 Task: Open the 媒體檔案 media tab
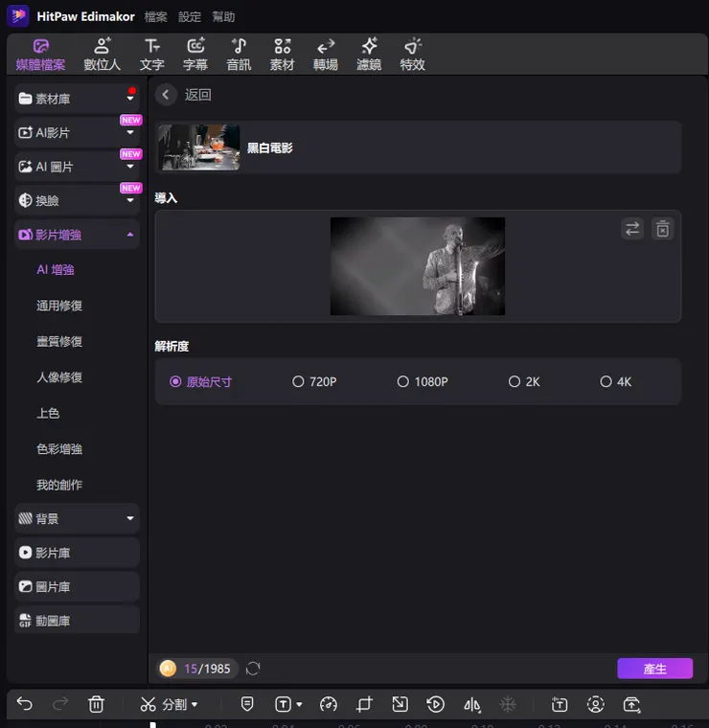(40, 55)
